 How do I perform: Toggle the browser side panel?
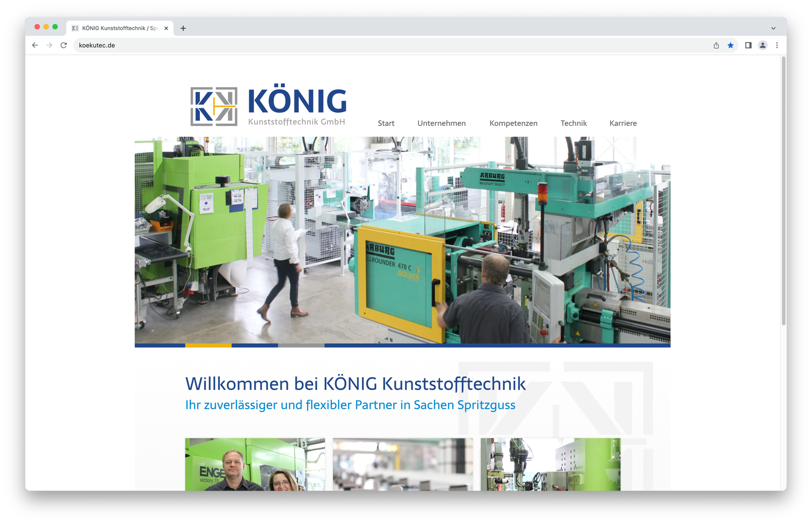pyautogui.click(x=747, y=45)
